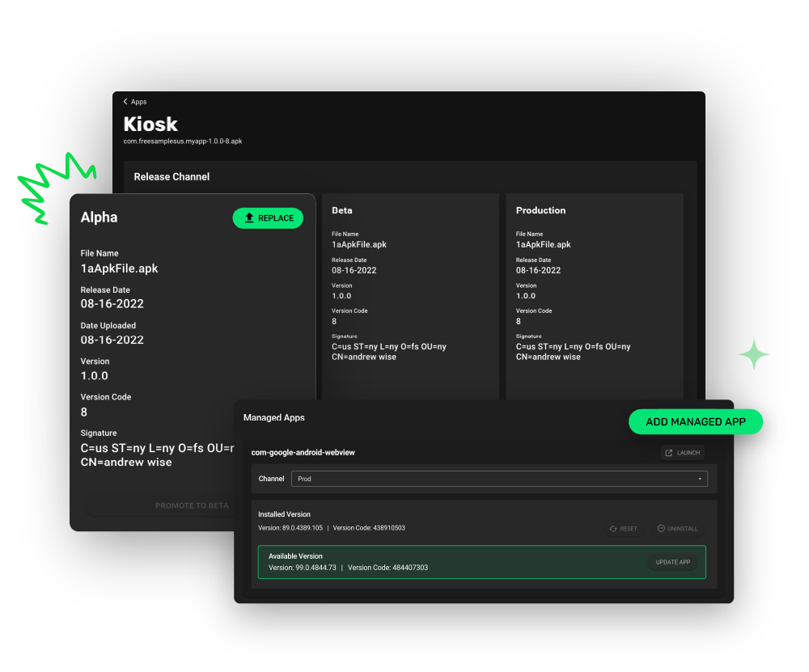Click the highlighted Available Version panel

(481, 561)
